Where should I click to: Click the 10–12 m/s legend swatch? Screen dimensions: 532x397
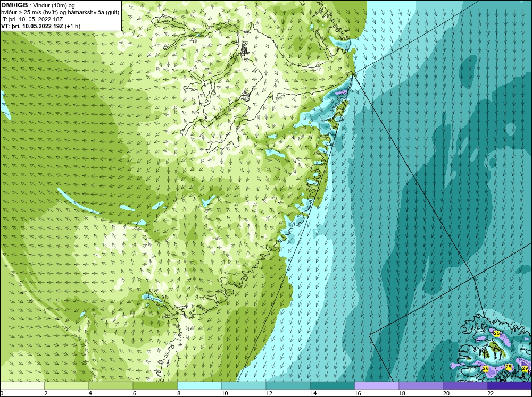pos(244,385)
